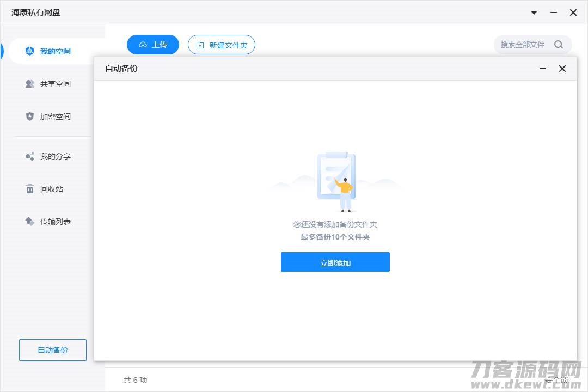Open 回收站 recycle bin
Image resolution: width=588 pixels, height=392 pixels.
click(52, 189)
